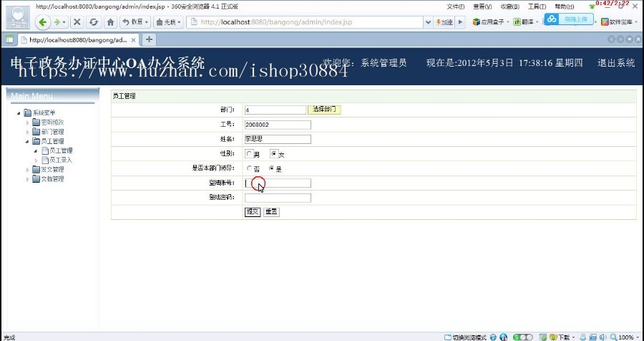
Task: Click the 重置 reset button
Action: [271, 212]
